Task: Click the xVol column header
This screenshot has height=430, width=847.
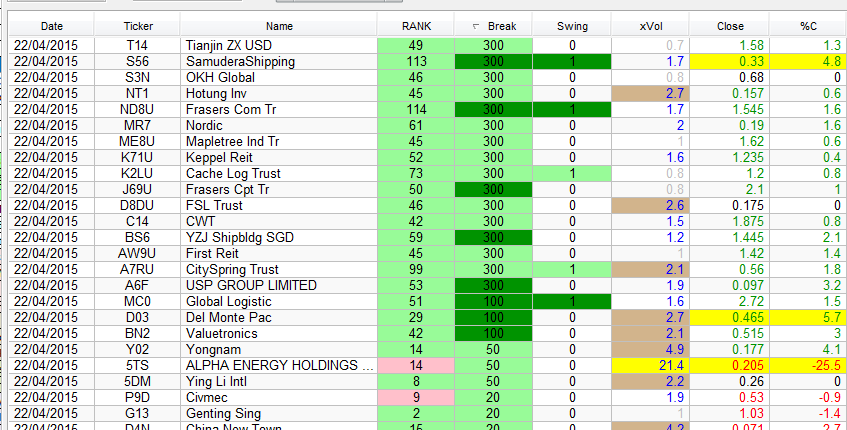Action: (650, 26)
